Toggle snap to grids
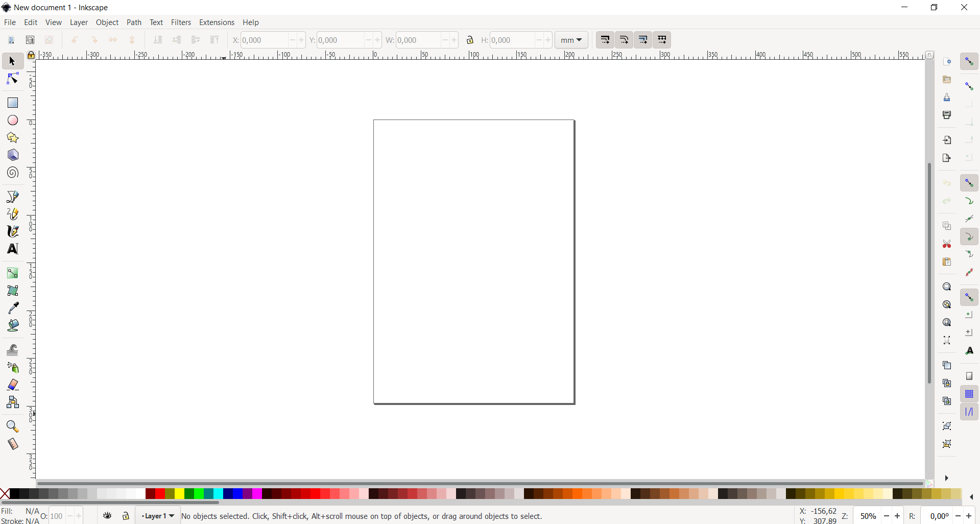Viewport: 980px width, 524px height. pyautogui.click(x=969, y=394)
